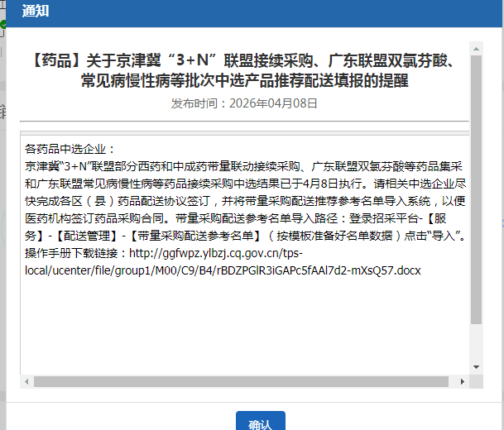Screen dimensions: 504x430
Task: Click the 操作手册下载链接 label
Action: pos(74,255)
